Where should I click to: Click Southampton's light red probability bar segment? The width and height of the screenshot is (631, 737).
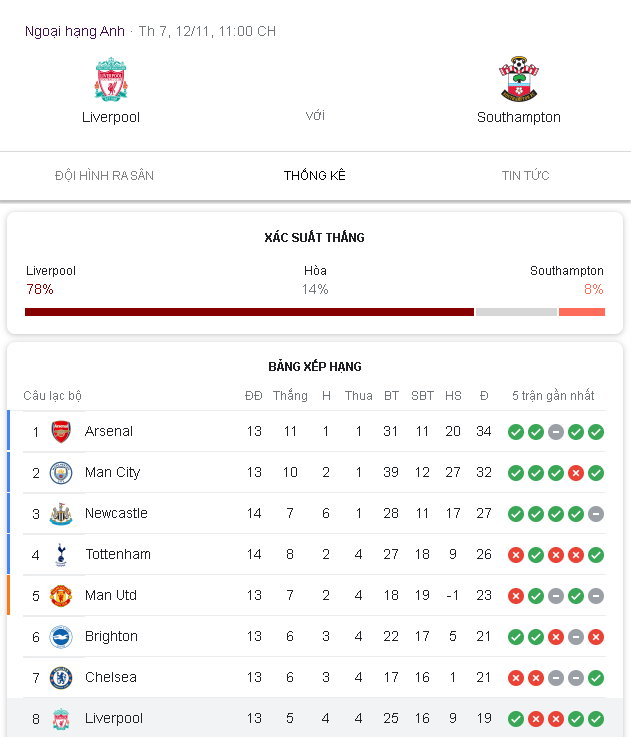582,312
